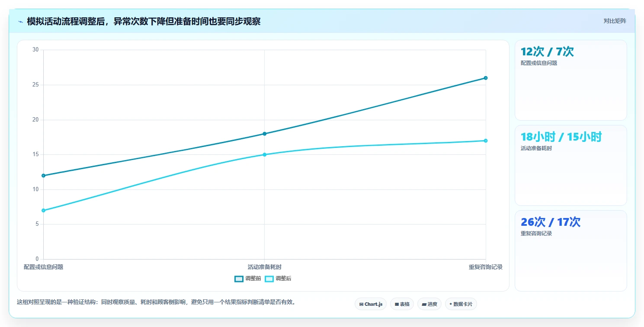The image size is (644, 327).
Task: Click the 调整前 dark teal legend swatch
Action: point(239,279)
